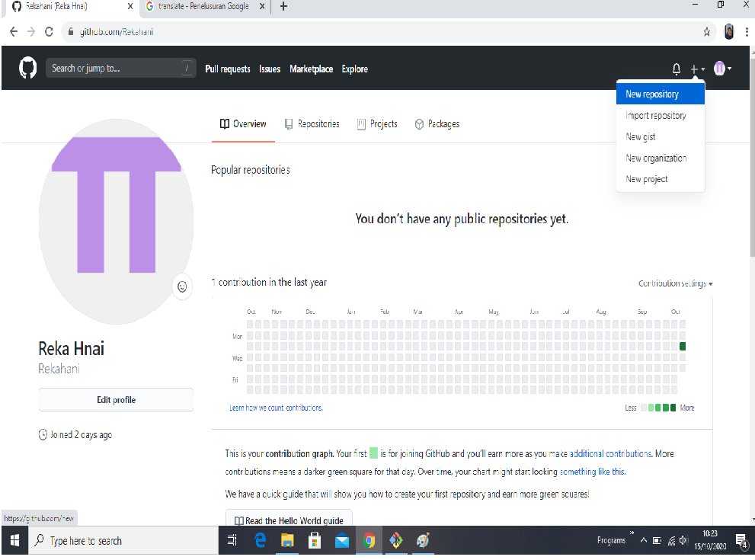Open a new browser tab
The width and height of the screenshot is (755, 560).
283,6
